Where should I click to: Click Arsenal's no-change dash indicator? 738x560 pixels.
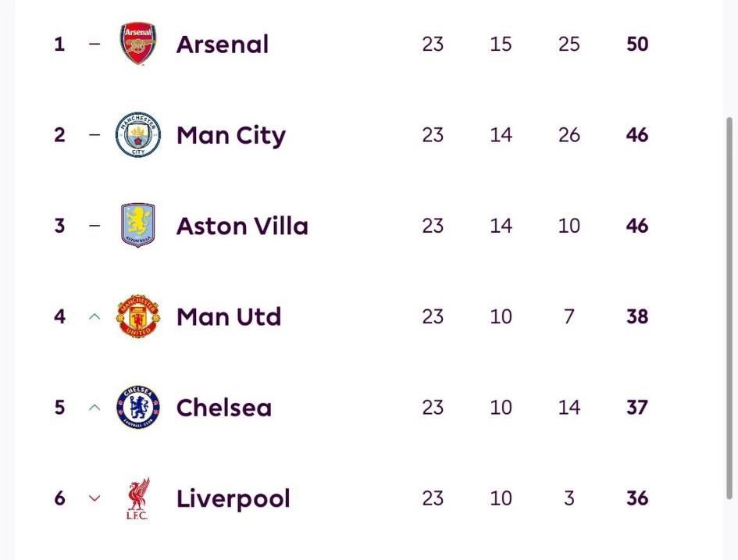[x=95, y=44]
